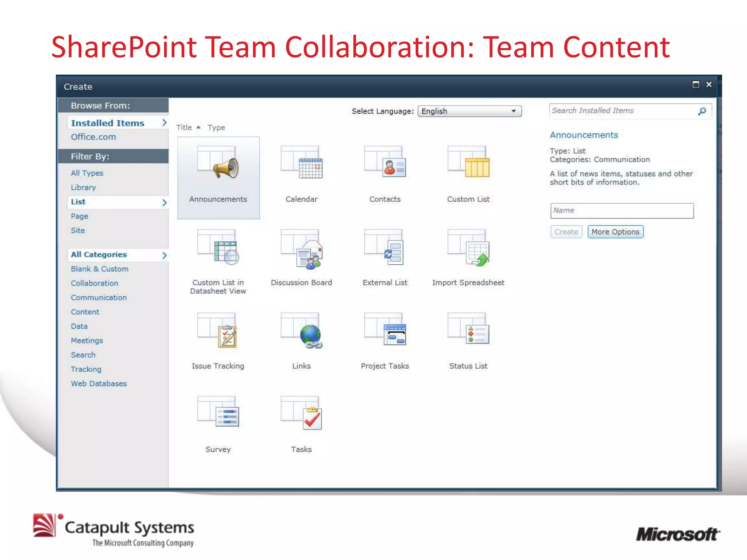Maximize the Create dialog
The height and width of the screenshot is (560, 747).
(696, 85)
